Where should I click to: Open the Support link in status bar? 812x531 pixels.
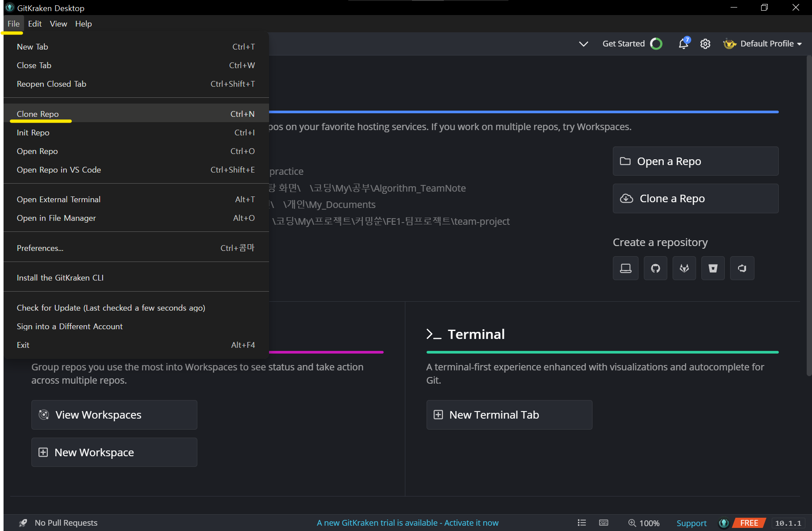691,523
